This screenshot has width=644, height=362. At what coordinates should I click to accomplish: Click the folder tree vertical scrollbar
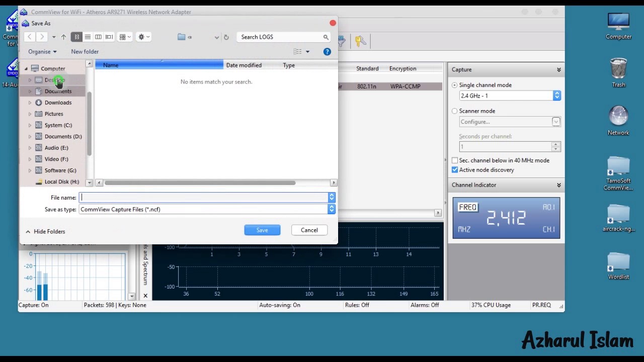coord(89,123)
